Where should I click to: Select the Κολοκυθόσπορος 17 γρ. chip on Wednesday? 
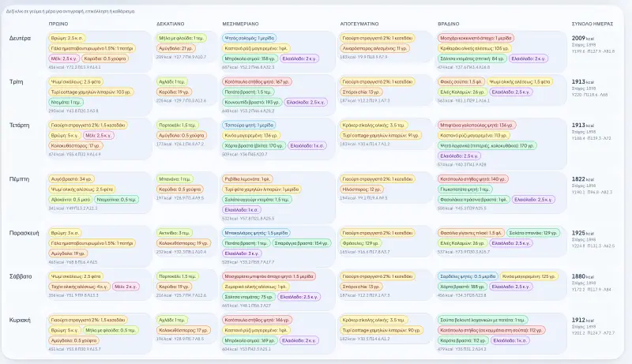click(75, 146)
